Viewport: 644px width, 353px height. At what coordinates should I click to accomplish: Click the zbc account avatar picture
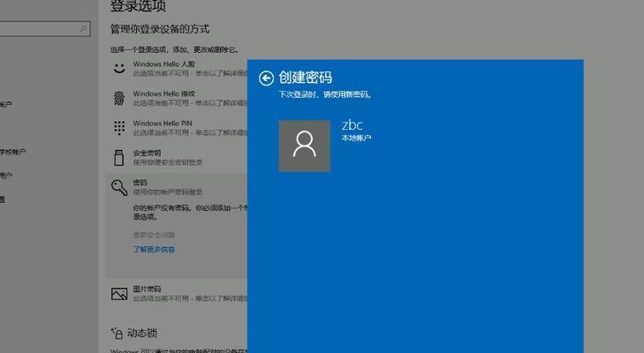pyautogui.click(x=305, y=146)
